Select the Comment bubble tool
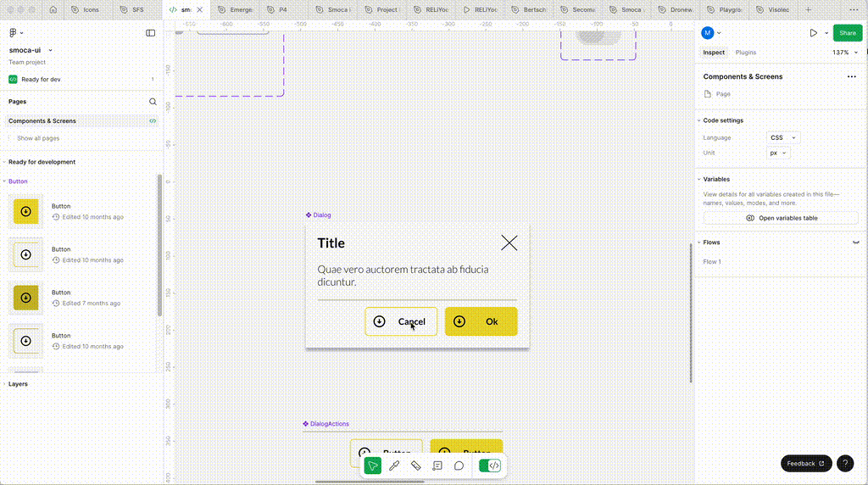 coord(459,465)
